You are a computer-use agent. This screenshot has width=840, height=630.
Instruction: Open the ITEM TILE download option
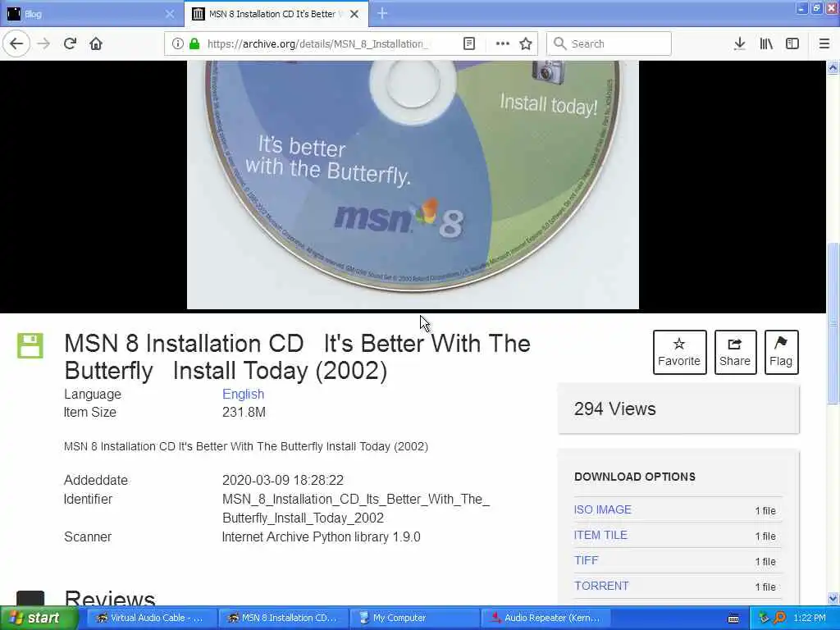coord(600,535)
